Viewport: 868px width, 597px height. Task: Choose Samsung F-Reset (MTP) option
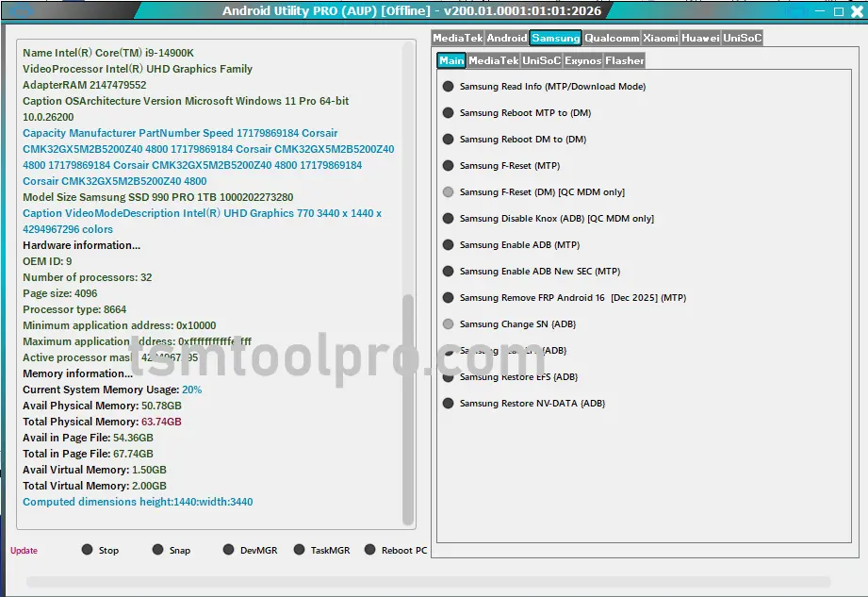(x=501, y=166)
